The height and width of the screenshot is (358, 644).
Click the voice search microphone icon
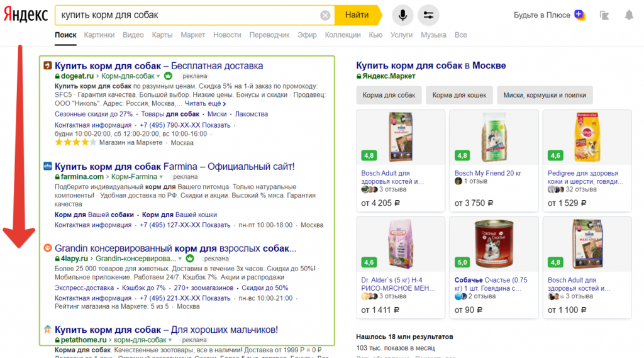tap(402, 15)
